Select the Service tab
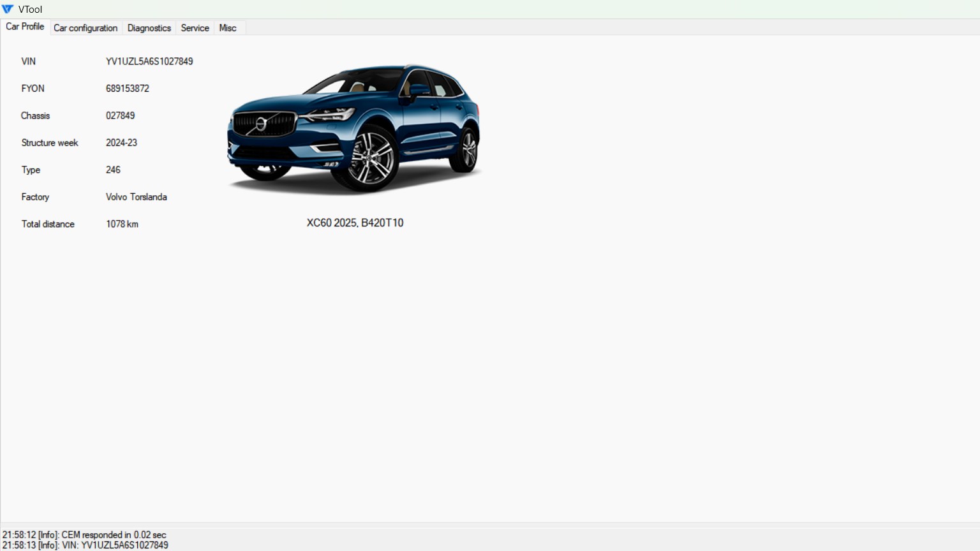 [x=195, y=28]
